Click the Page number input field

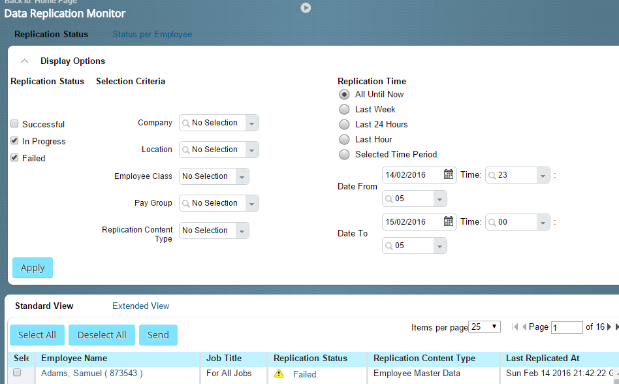tap(566, 327)
